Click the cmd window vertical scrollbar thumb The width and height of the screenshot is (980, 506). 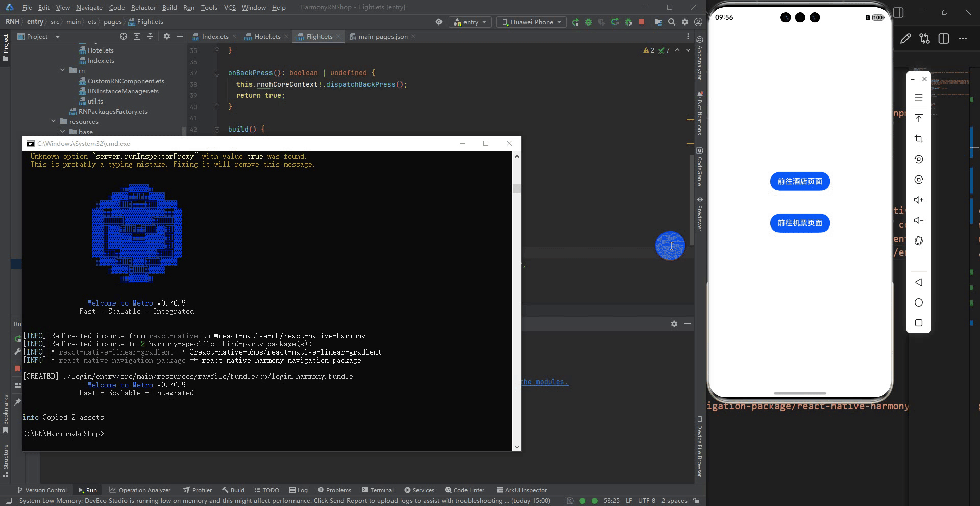point(517,189)
